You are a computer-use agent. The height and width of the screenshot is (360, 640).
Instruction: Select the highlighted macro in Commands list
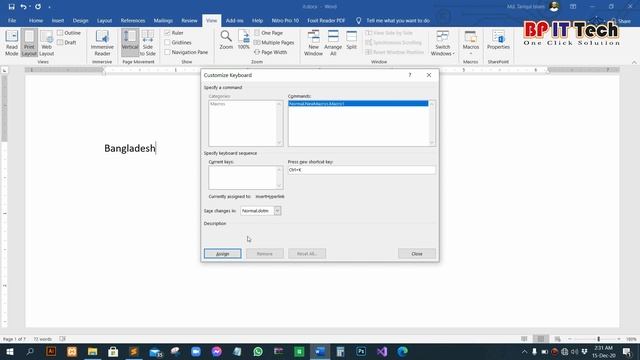[358, 104]
